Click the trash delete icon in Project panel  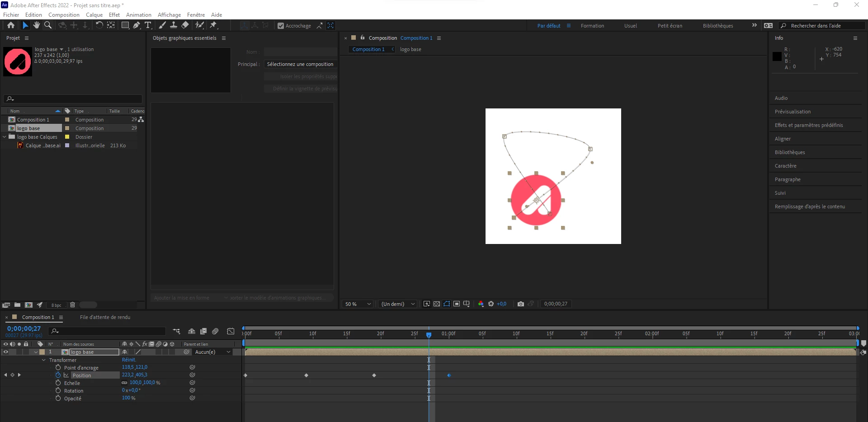point(72,305)
